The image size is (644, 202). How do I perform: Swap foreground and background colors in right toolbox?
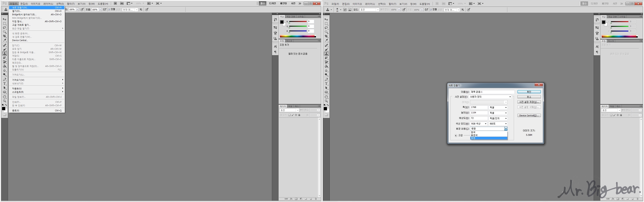click(x=328, y=105)
